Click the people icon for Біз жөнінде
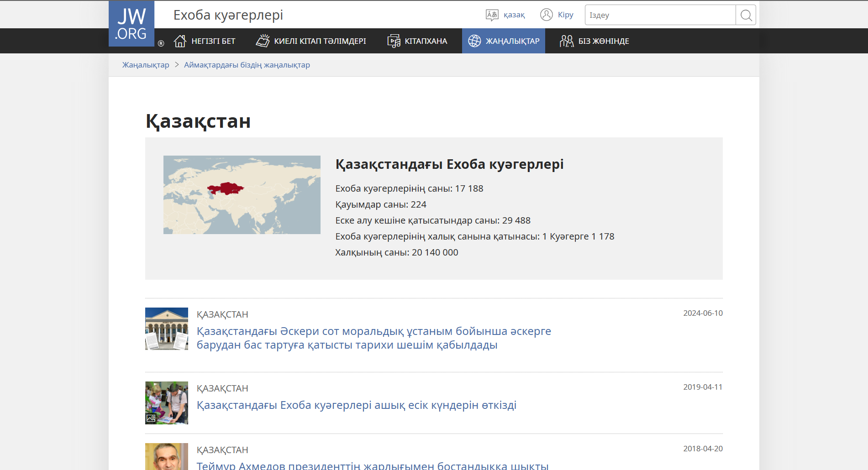The image size is (868, 470). [567, 41]
